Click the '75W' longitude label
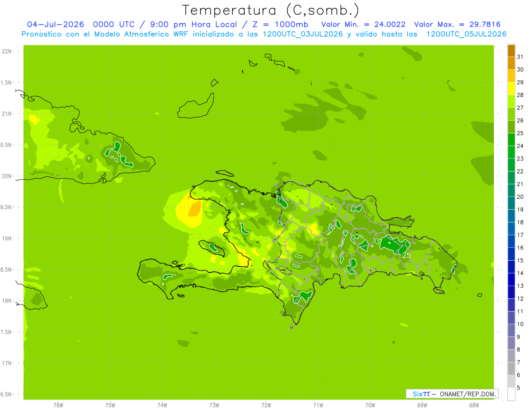This screenshot has width=532, height=411. pyautogui.click(x=110, y=405)
